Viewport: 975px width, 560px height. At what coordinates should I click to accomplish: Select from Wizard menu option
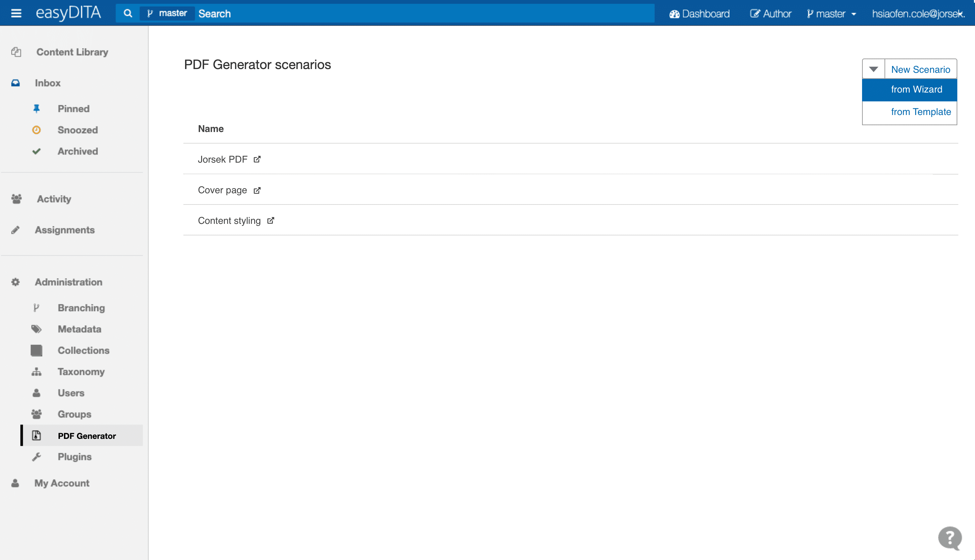[910, 89]
